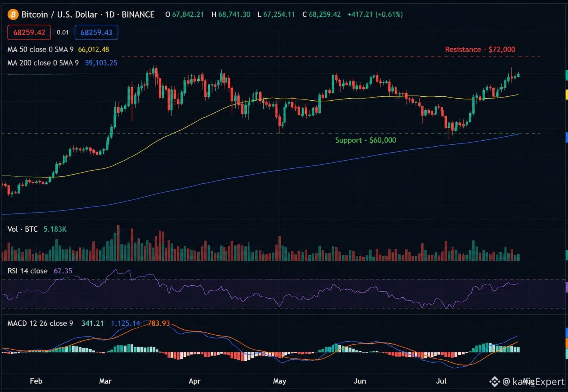The image size is (568, 392).
Task: Click the RSI value 62.35
Action: click(63, 271)
